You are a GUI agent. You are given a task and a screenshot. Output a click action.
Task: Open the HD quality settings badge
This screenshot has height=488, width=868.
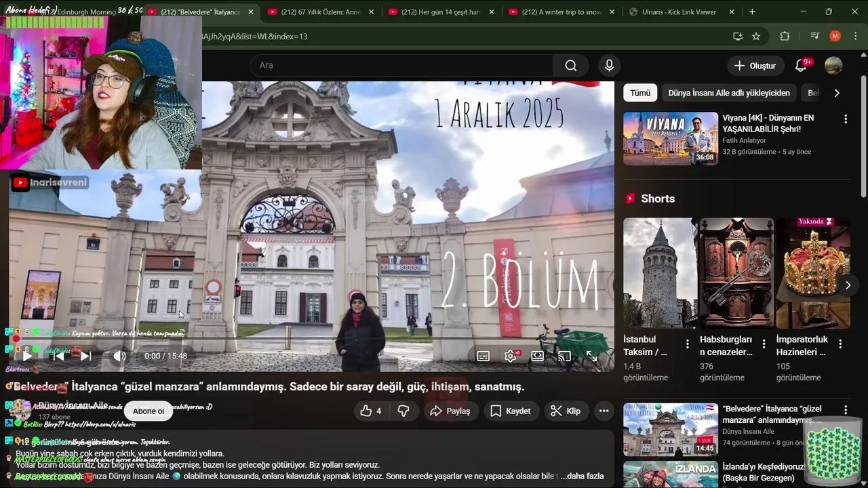click(517, 352)
